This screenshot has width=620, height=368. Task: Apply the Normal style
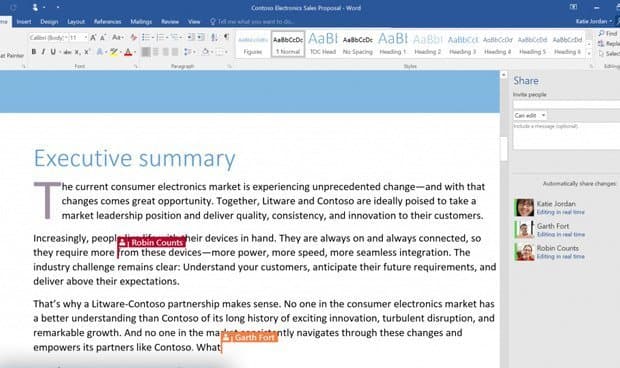click(288, 44)
